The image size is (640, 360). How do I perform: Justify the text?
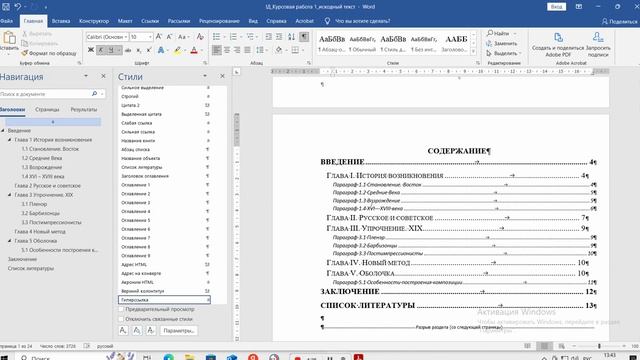tap(247, 50)
